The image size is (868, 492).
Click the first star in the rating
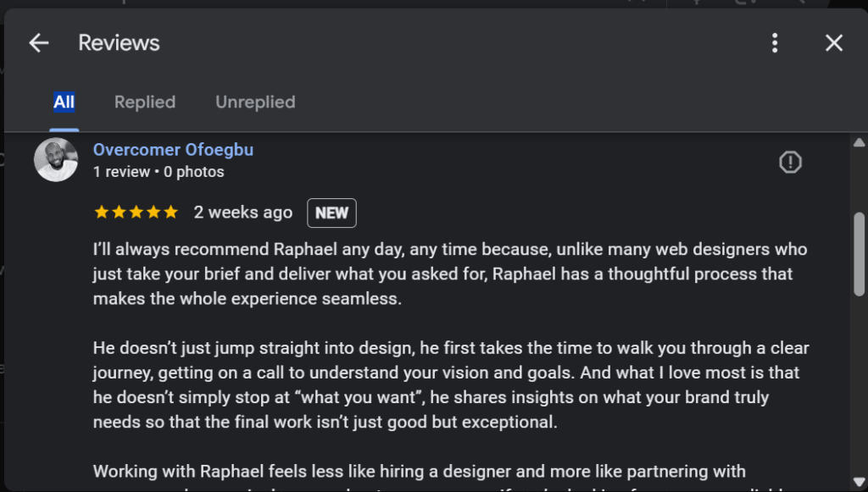point(103,212)
